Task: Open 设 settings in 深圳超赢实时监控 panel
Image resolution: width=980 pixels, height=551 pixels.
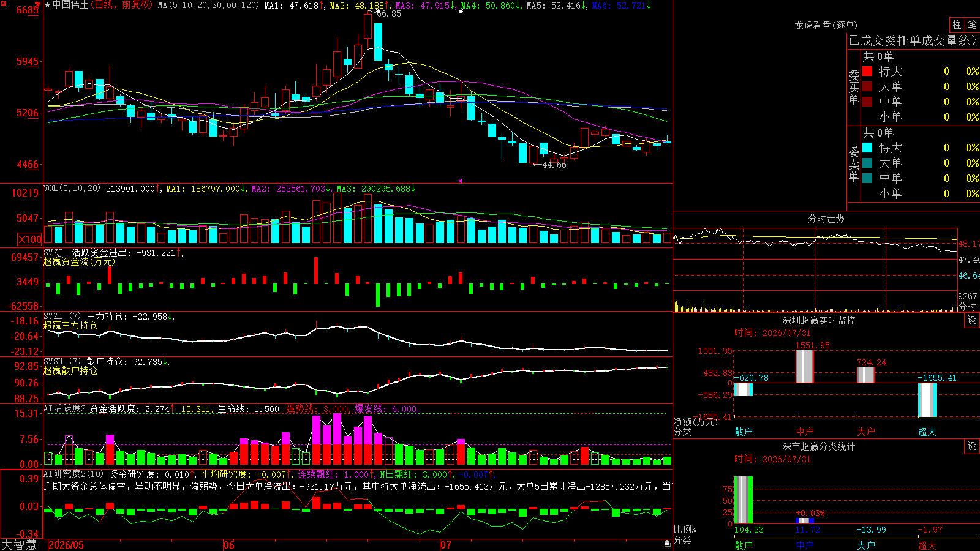Action: (972, 320)
